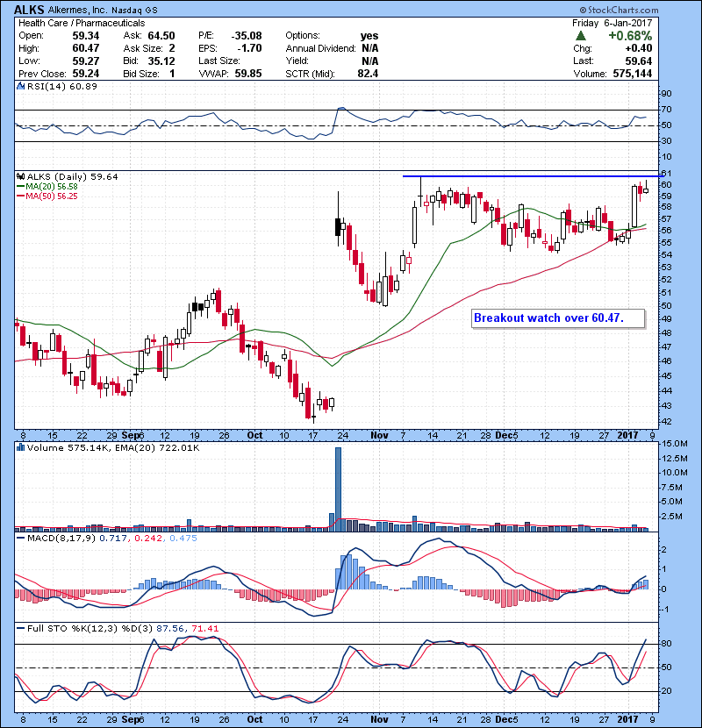Click the Last price 59.64 in header
Image resolution: width=702 pixels, height=728 pixels.
tap(639, 61)
